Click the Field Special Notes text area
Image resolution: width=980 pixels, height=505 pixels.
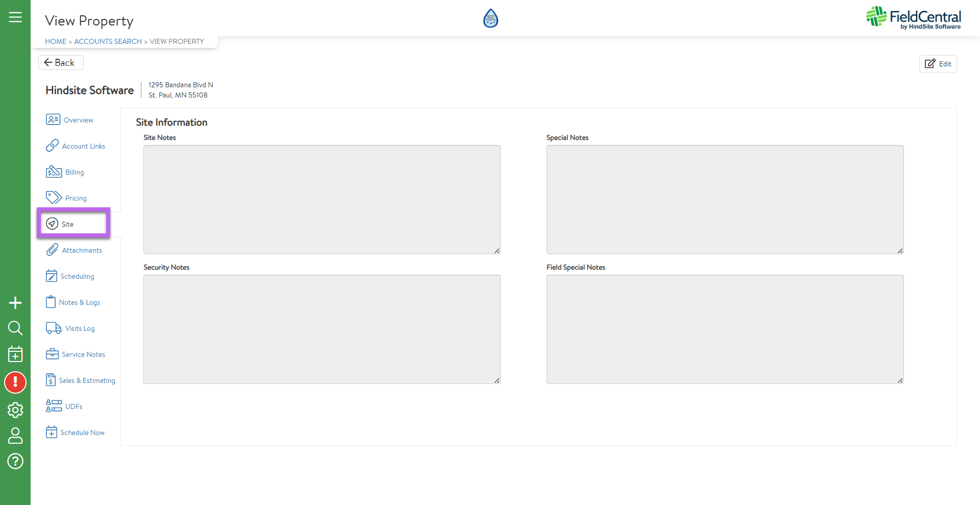point(725,329)
